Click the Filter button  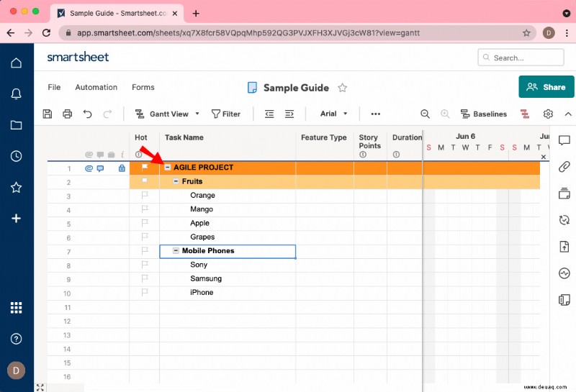225,114
